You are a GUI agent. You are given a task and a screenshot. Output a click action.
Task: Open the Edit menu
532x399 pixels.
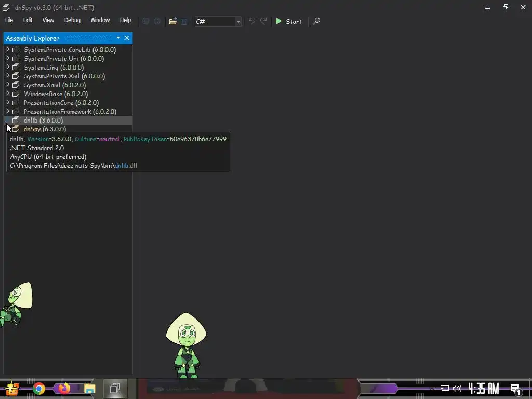(28, 20)
